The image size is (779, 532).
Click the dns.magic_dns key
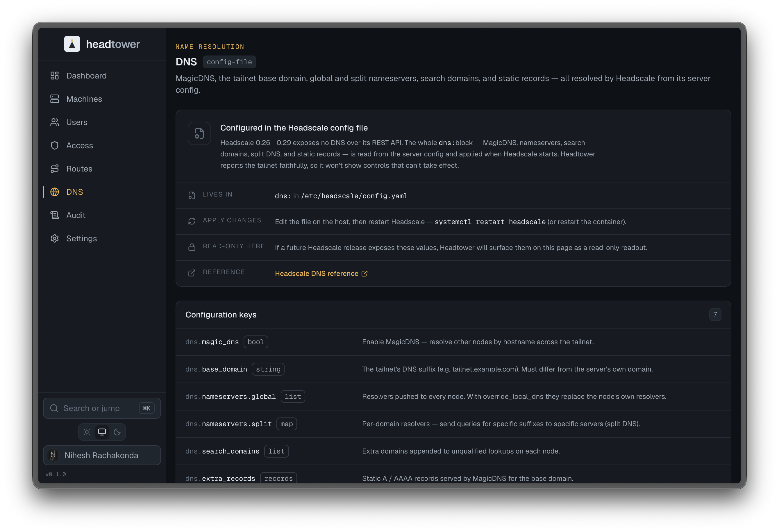(x=212, y=342)
